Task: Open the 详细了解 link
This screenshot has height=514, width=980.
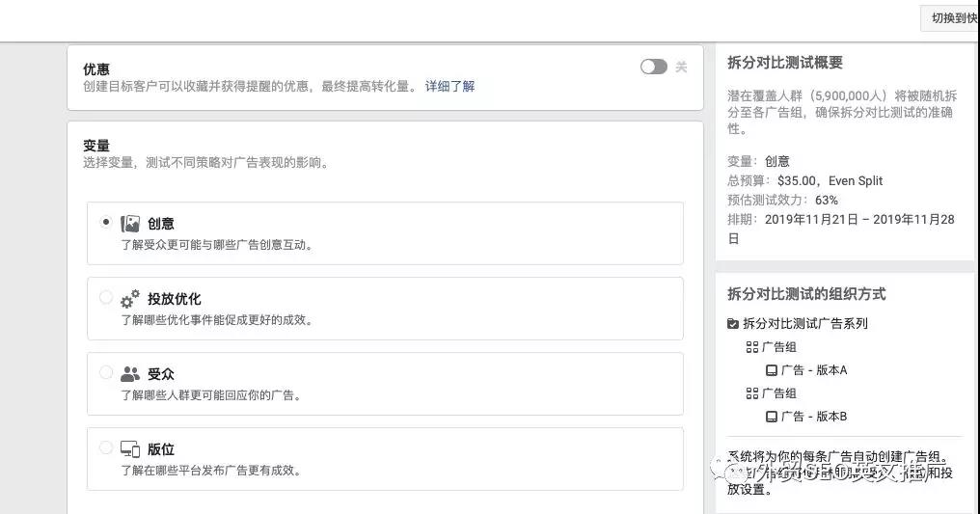Action: tap(450, 86)
